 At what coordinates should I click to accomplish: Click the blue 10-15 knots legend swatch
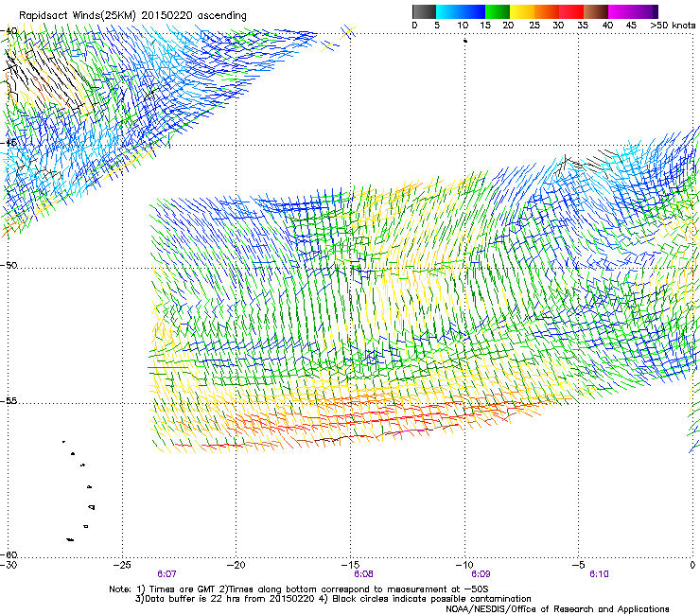pyautogui.click(x=473, y=11)
